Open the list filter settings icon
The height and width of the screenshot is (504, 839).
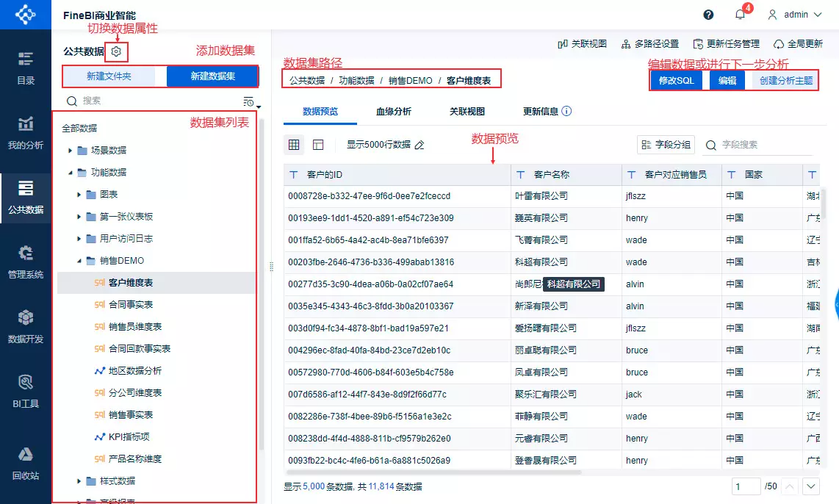[249, 101]
